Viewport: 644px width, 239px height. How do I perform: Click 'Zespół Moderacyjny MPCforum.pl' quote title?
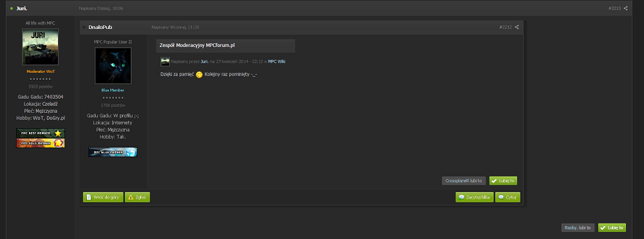(197, 45)
